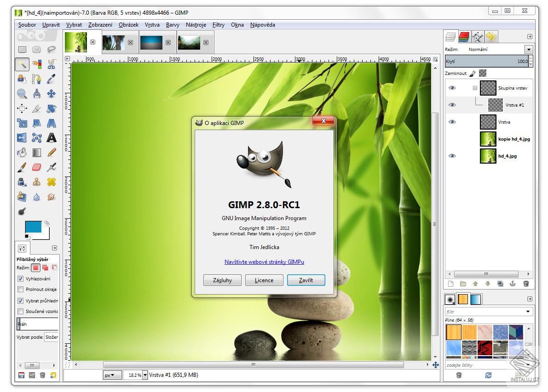
Task: Select the Clone stamp tool
Action: (37, 182)
